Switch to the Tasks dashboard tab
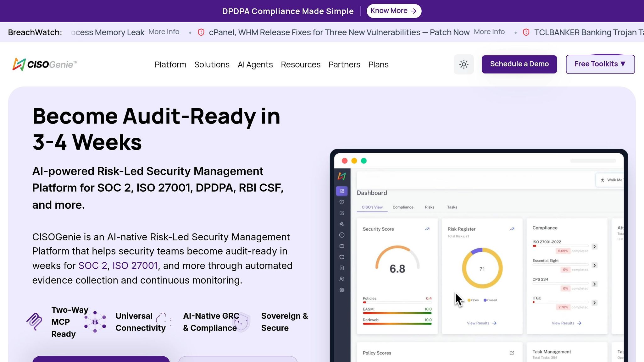644x362 pixels. 452,207
